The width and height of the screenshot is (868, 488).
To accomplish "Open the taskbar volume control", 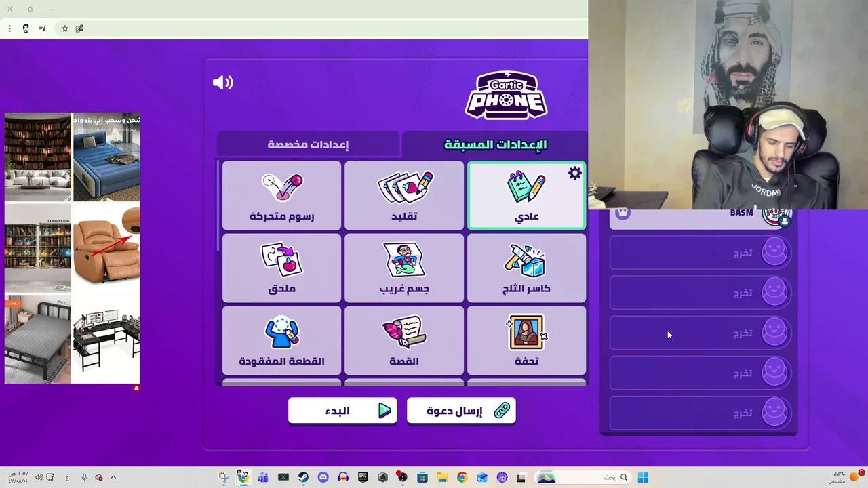I will [39, 477].
